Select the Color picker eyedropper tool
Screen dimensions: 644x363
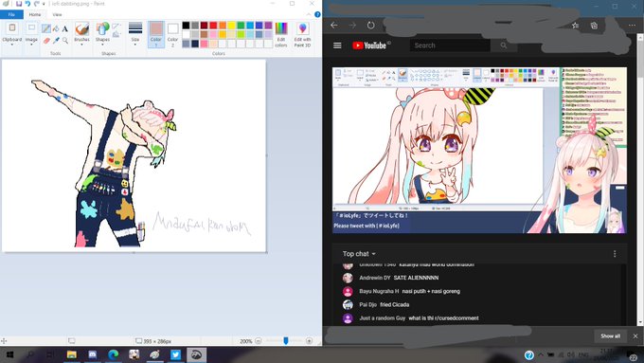pyautogui.click(x=56, y=41)
